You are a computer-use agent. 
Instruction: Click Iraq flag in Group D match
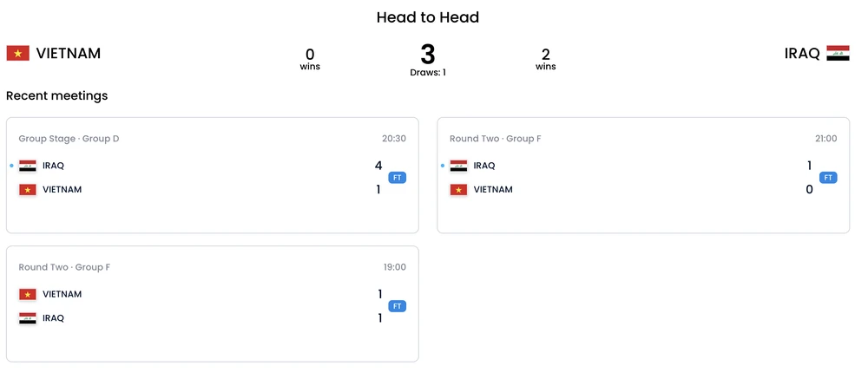click(x=28, y=166)
